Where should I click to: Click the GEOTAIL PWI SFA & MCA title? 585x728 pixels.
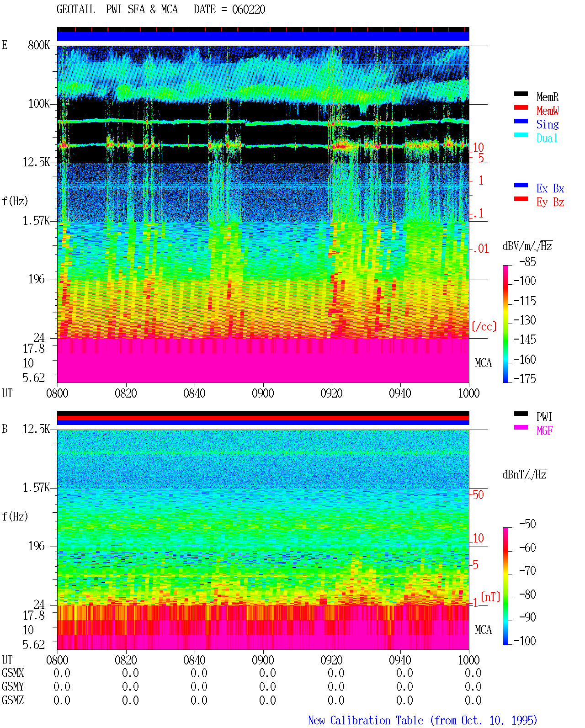pyautogui.click(x=117, y=10)
